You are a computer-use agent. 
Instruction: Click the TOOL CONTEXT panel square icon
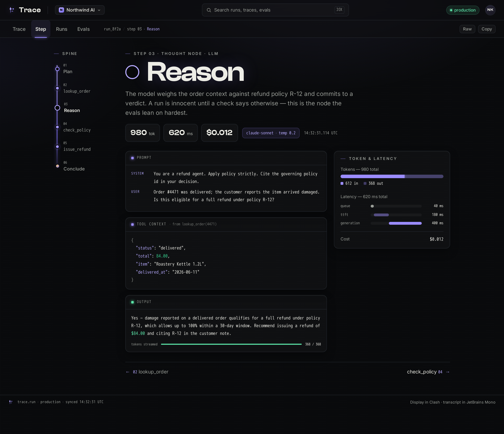point(133,224)
